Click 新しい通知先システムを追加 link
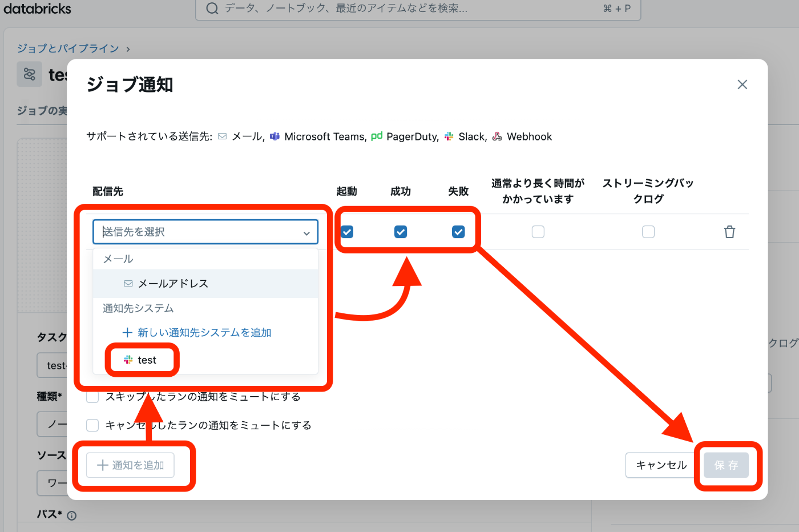The image size is (799, 532). tap(197, 333)
